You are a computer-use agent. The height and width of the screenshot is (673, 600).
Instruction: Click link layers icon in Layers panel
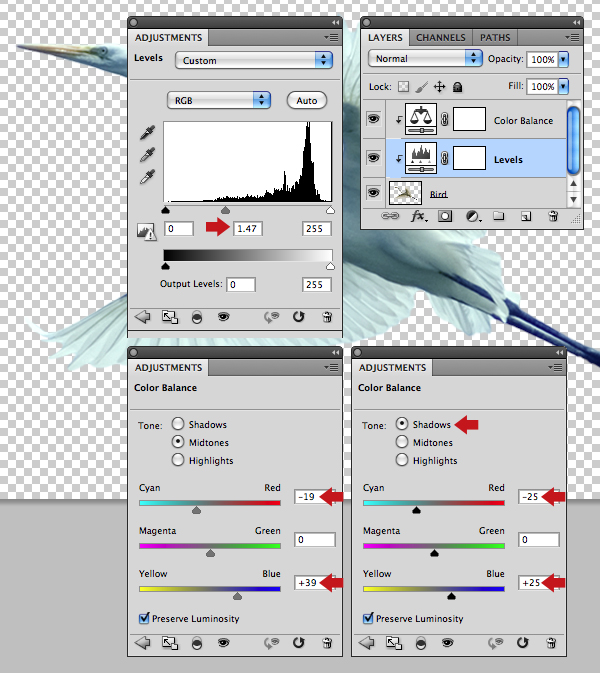coord(390,216)
